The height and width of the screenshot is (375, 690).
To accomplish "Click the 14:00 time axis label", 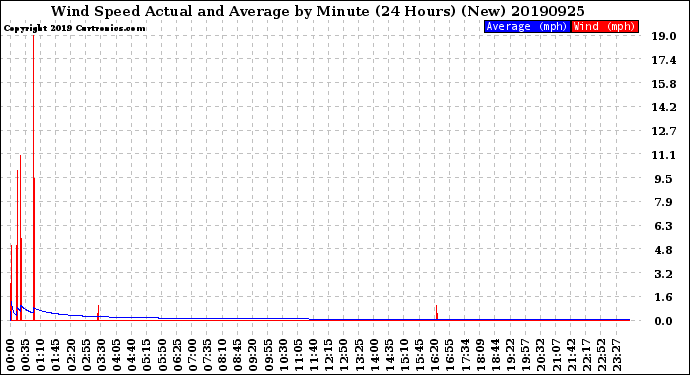I will [x=374, y=355].
